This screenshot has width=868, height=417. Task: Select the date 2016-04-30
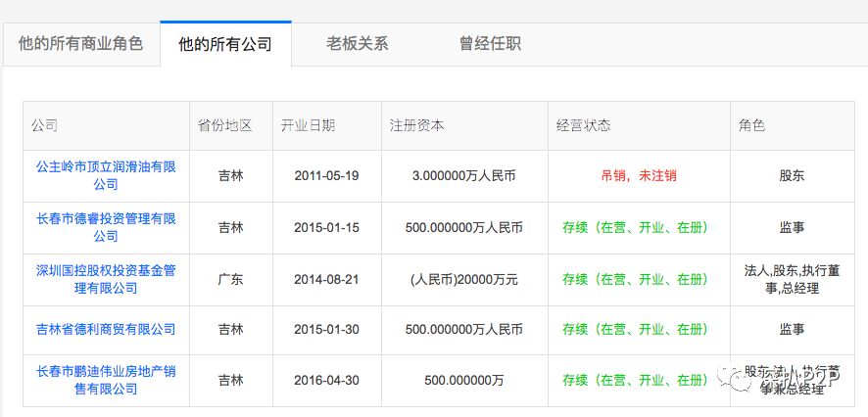(x=326, y=381)
